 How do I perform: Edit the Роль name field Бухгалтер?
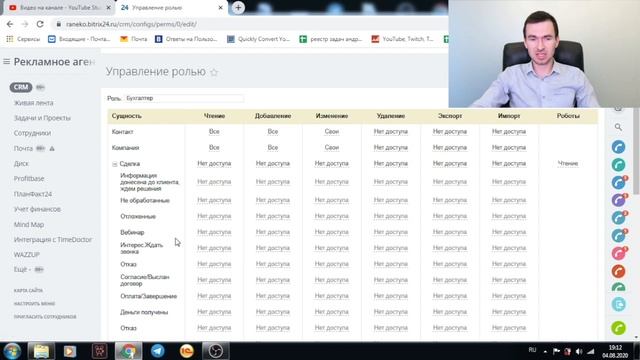coord(184,98)
